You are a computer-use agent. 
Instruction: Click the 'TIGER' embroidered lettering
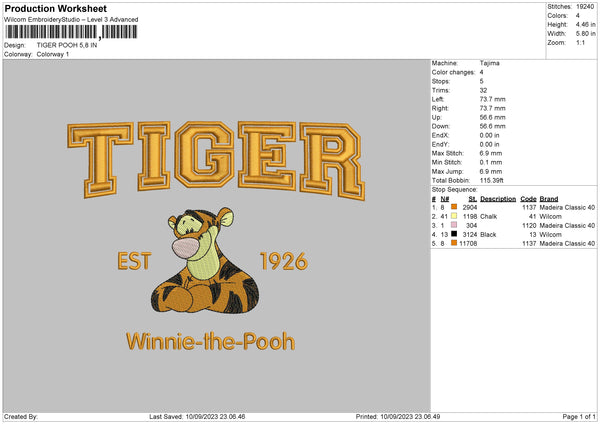(216, 160)
